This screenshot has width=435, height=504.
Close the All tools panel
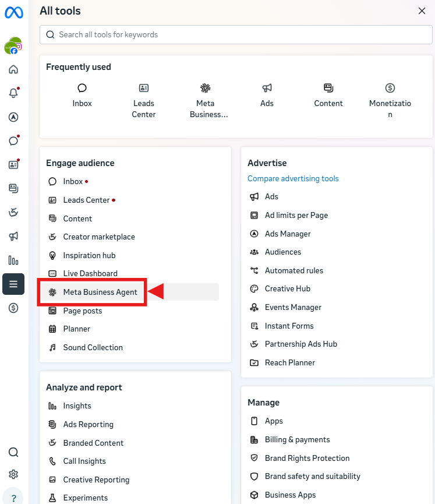[422, 11]
